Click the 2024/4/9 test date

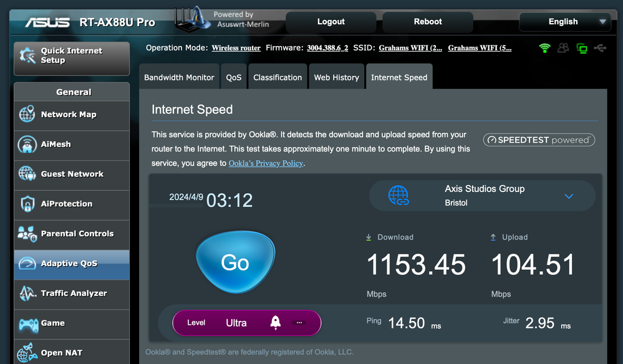point(186,197)
